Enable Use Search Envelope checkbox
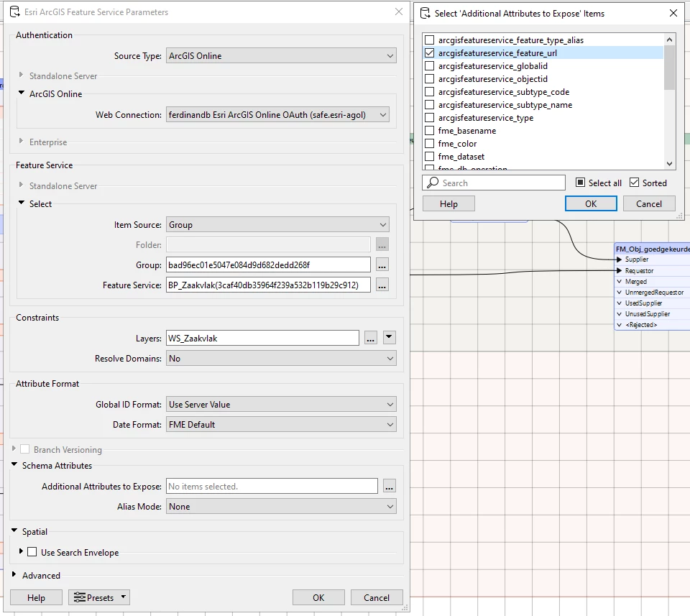This screenshot has width=690, height=616. point(32,552)
